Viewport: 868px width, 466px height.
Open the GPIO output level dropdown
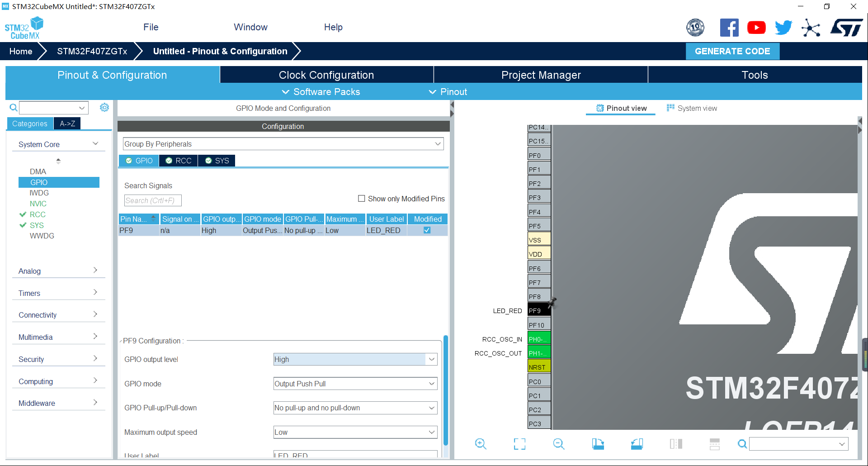pyautogui.click(x=355, y=359)
